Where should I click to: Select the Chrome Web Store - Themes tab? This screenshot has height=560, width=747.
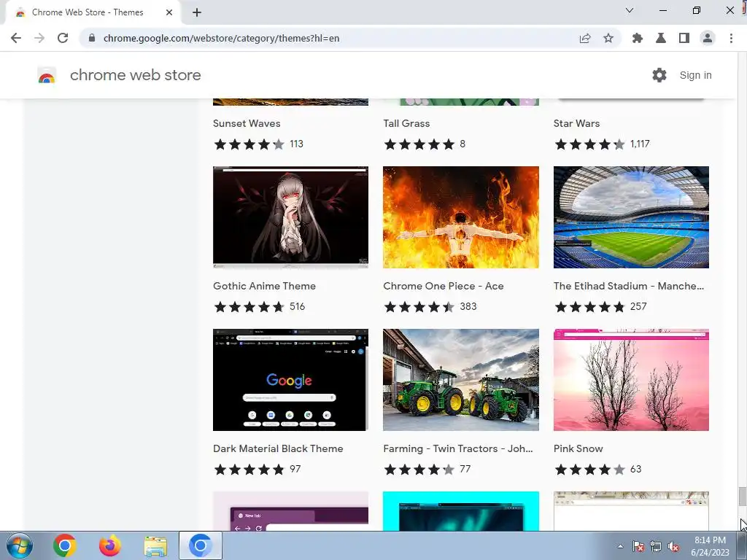point(93,12)
